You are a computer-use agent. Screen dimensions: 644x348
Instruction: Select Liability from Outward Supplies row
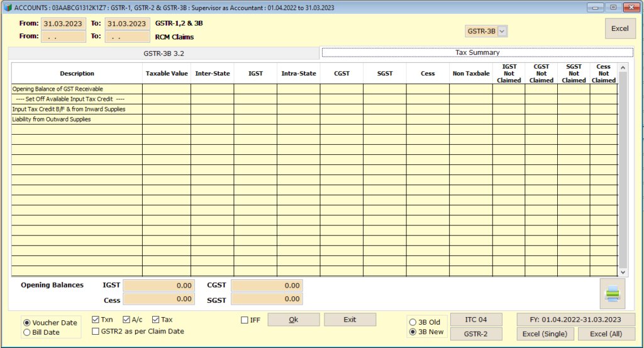tap(314, 119)
